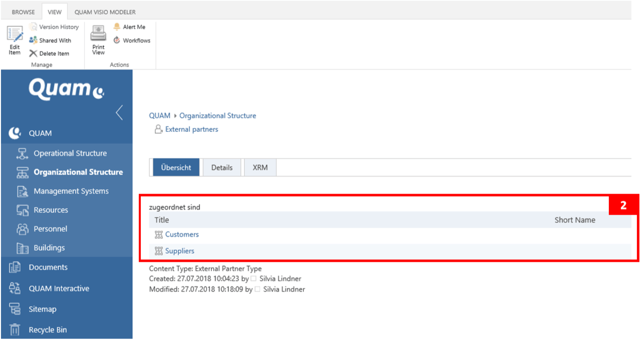This screenshot has width=644, height=345.
Task: Select the Details tab
Action: click(222, 168)
